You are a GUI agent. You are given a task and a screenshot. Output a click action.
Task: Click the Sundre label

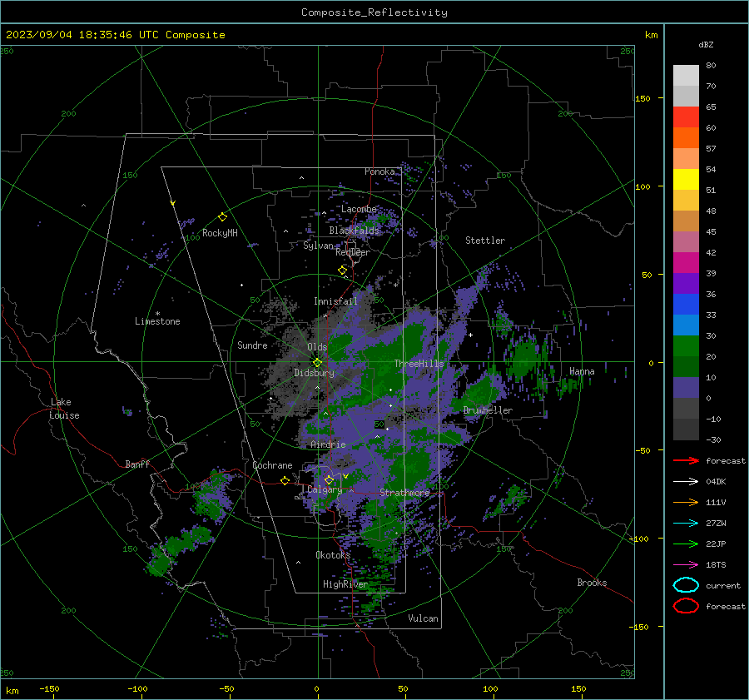tap(252, 345)
